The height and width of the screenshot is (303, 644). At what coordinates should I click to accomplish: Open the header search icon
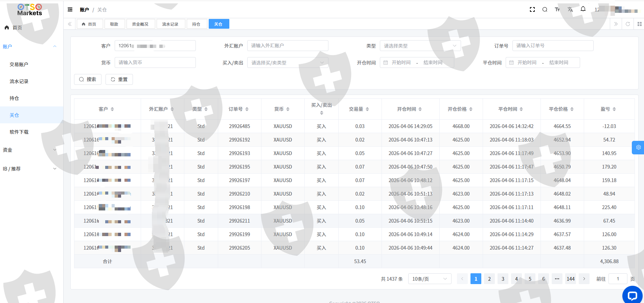coord(545,9)
